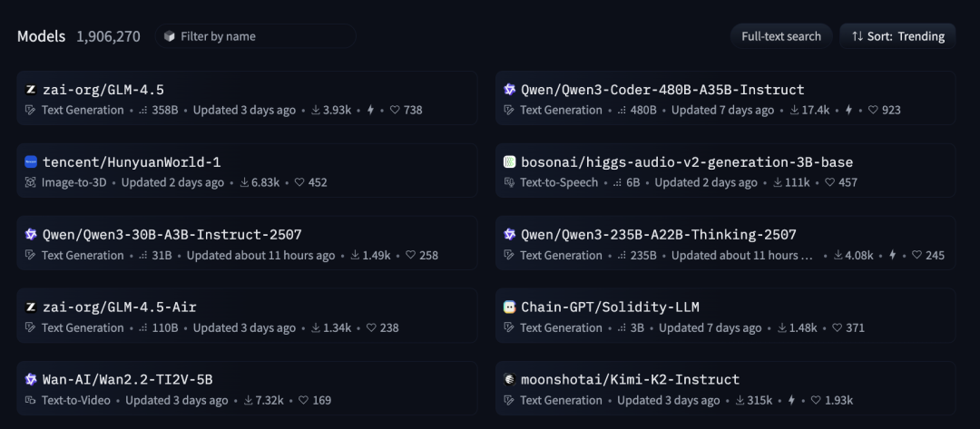Click the download icon beside 111k
Screen dimensions: 980x429
tap(779, 182)
